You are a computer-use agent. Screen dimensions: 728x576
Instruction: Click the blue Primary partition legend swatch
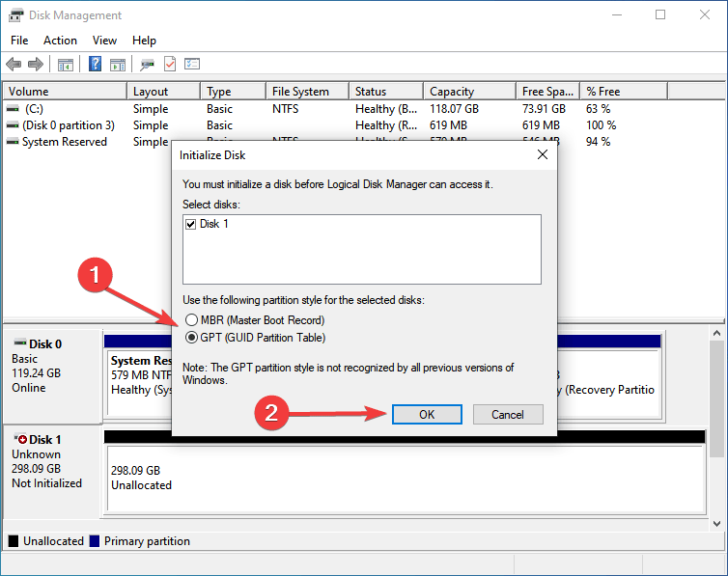point(95,540)
